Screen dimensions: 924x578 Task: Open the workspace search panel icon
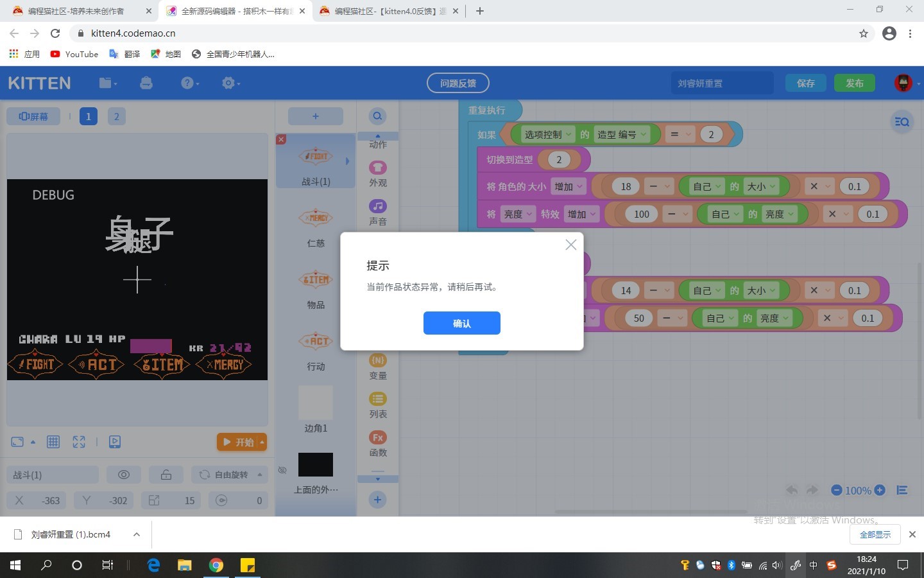(902, 121)
